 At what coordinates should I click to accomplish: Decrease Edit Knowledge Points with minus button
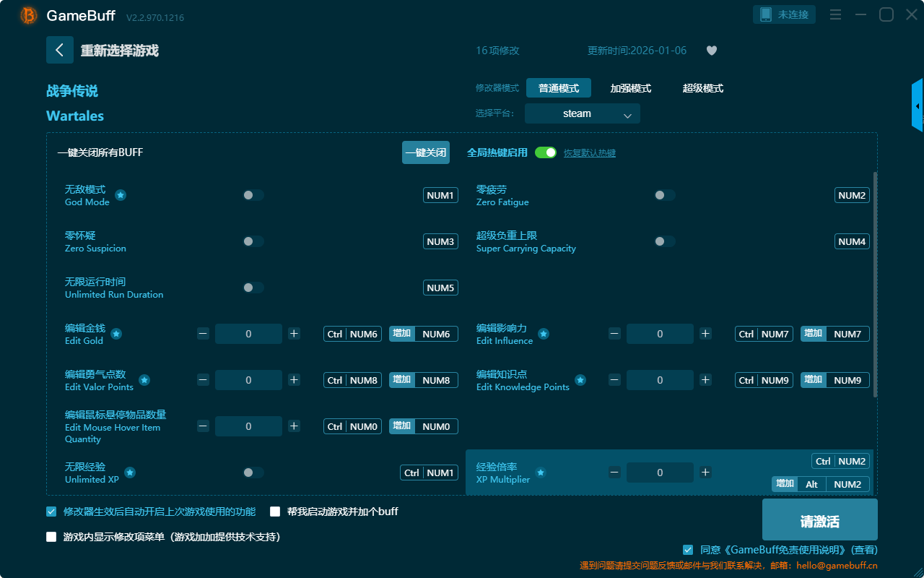(614, 380)
